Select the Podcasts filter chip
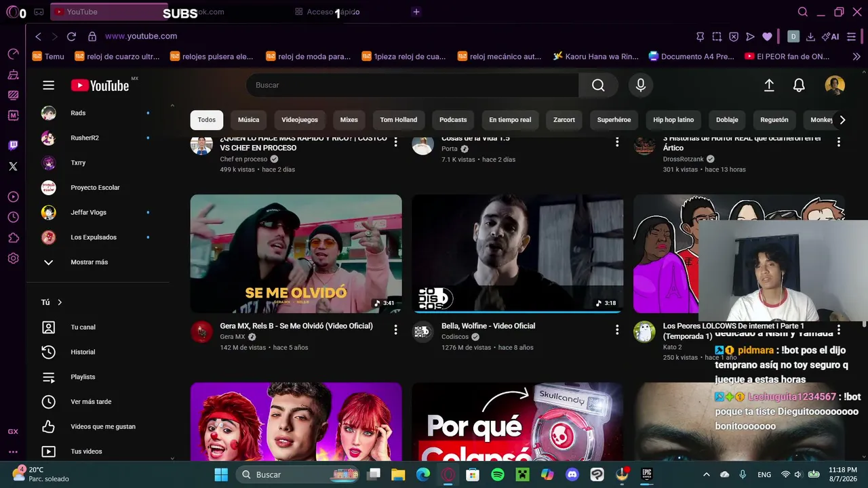The height and width of the screenshot is (488, 868). (x=453, y=120)
